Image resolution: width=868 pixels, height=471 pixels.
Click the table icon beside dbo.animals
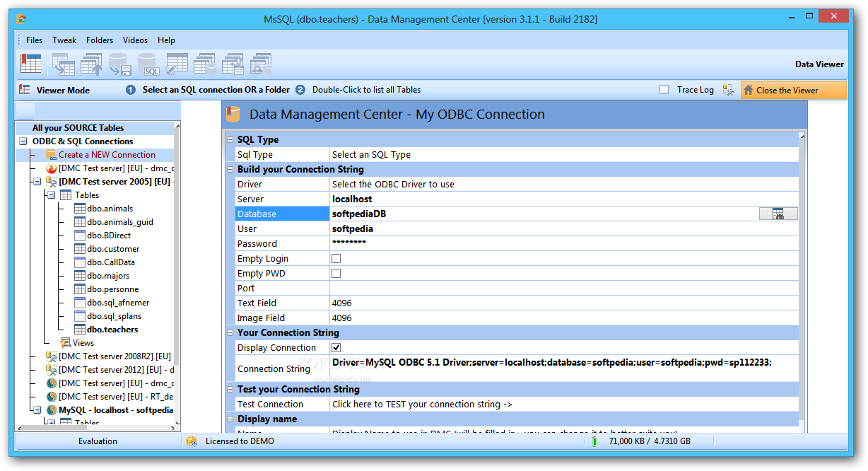[80, 209]
